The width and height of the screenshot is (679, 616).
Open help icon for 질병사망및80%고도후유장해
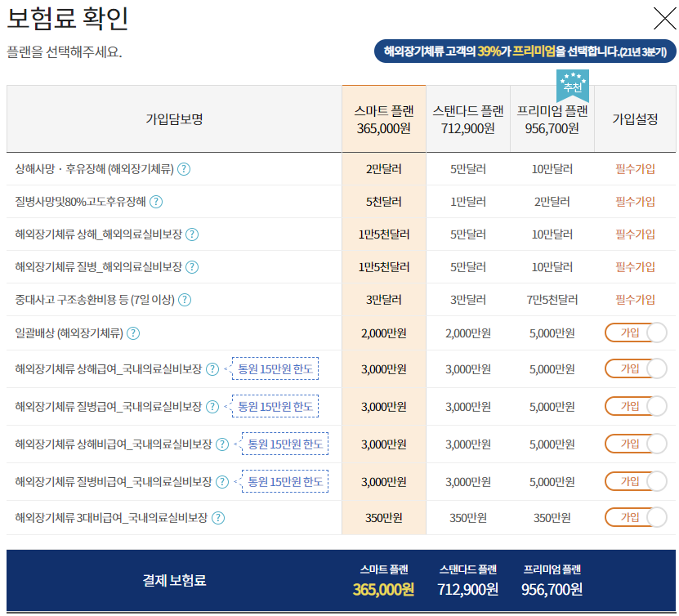(x=156, y=202)
